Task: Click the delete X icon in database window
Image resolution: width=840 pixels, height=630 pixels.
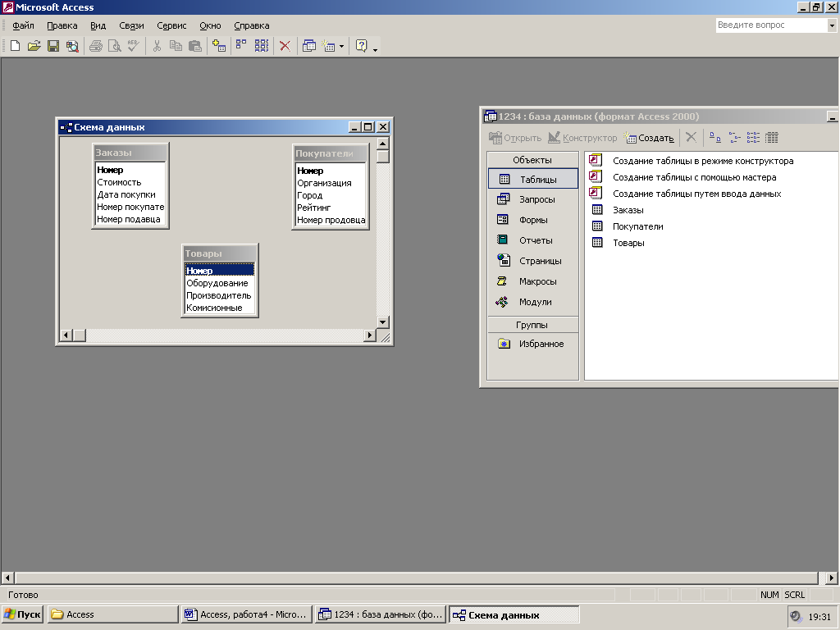Action: pos(691,138)
